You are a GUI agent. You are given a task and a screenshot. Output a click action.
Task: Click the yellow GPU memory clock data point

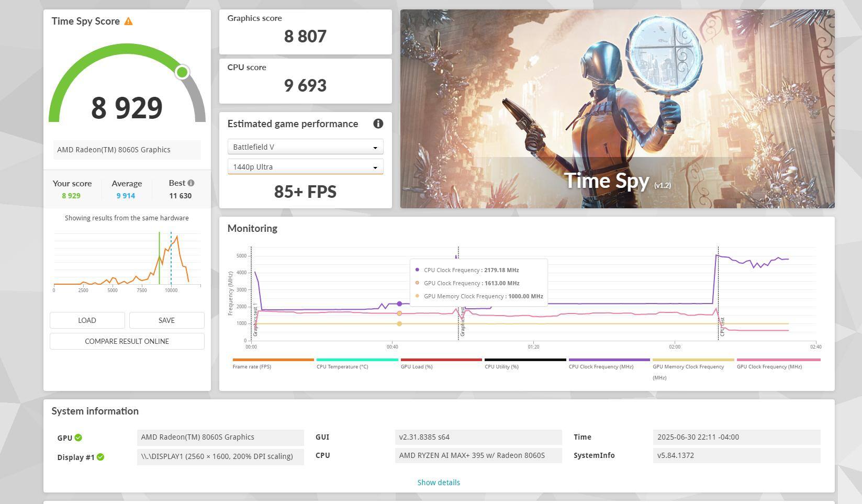pyautogui.click(x=399, y=323)
